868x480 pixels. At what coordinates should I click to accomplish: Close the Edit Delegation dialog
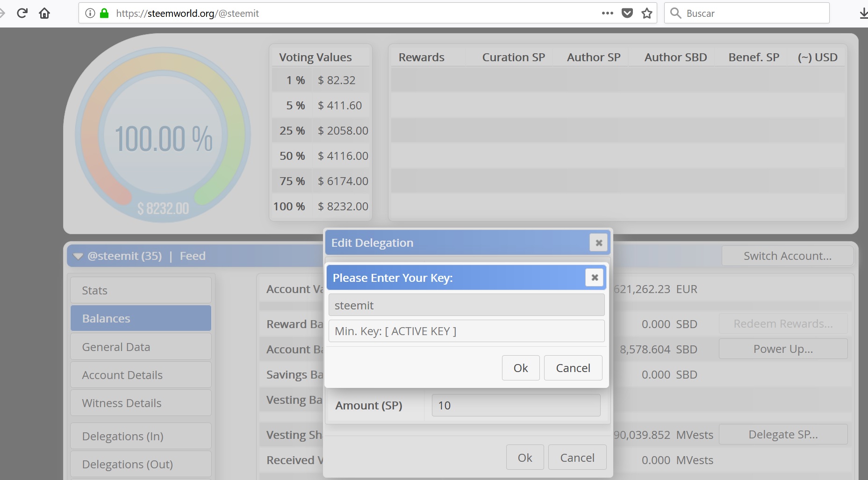[x=598, y=243]
